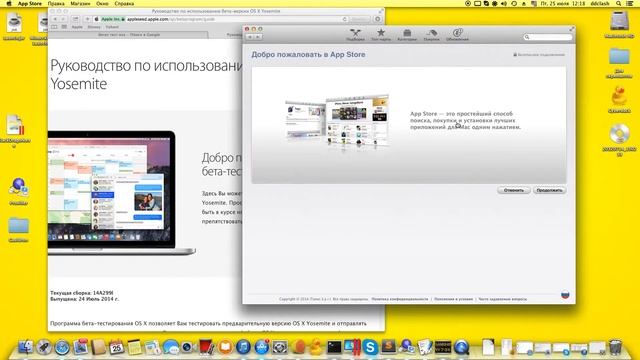Viewport: 640px width, 360px height.
Task: Open iBooks from the Dock
Action: click(x=225, y=347)
